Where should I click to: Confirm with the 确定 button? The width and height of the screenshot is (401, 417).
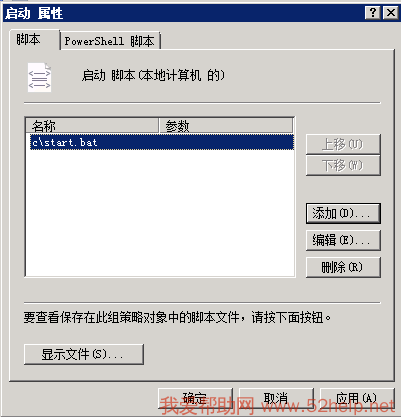195,398
